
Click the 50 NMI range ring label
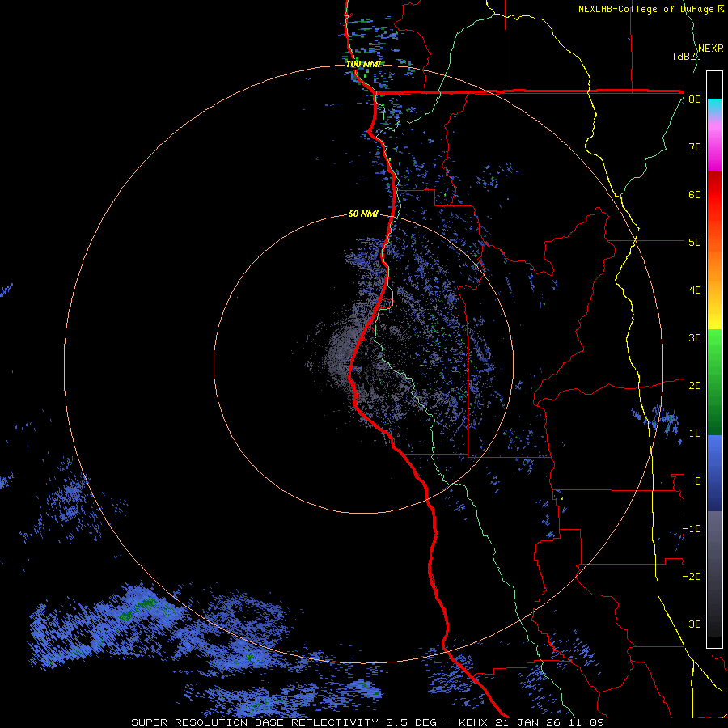click(x=363, y=214)
